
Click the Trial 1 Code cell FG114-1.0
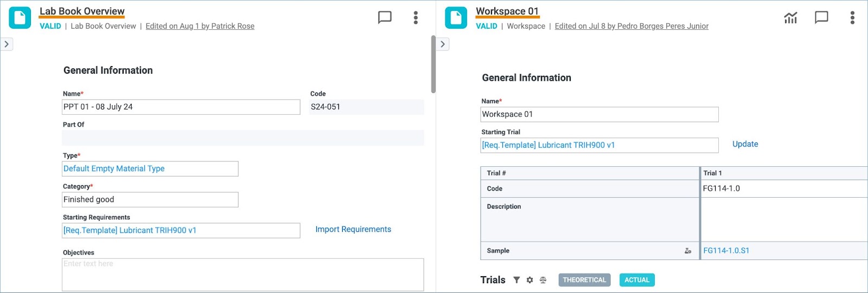(x=784, y=188)
